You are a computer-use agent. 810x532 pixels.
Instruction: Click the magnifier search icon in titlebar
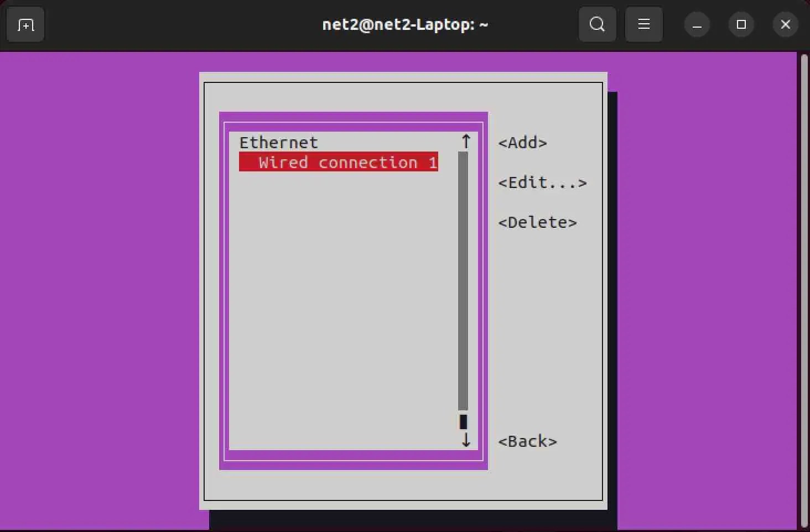point(596,24)
